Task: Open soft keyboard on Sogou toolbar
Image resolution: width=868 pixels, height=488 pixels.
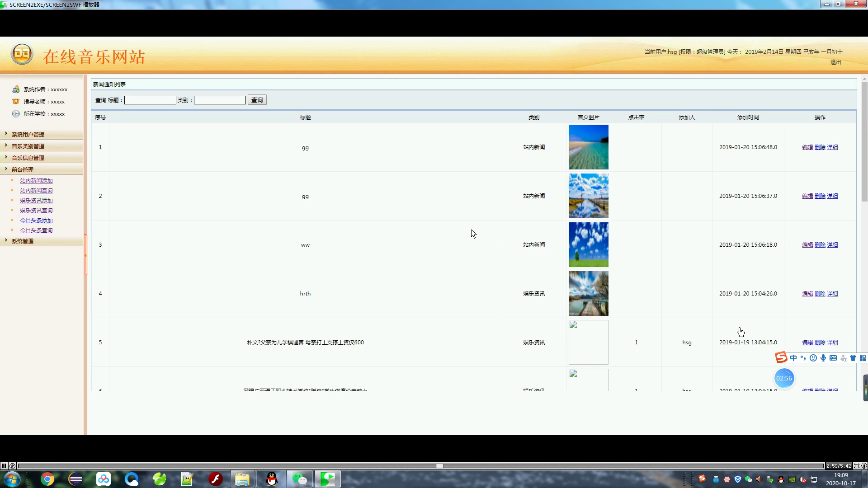Action: click(x=833, y=358)
